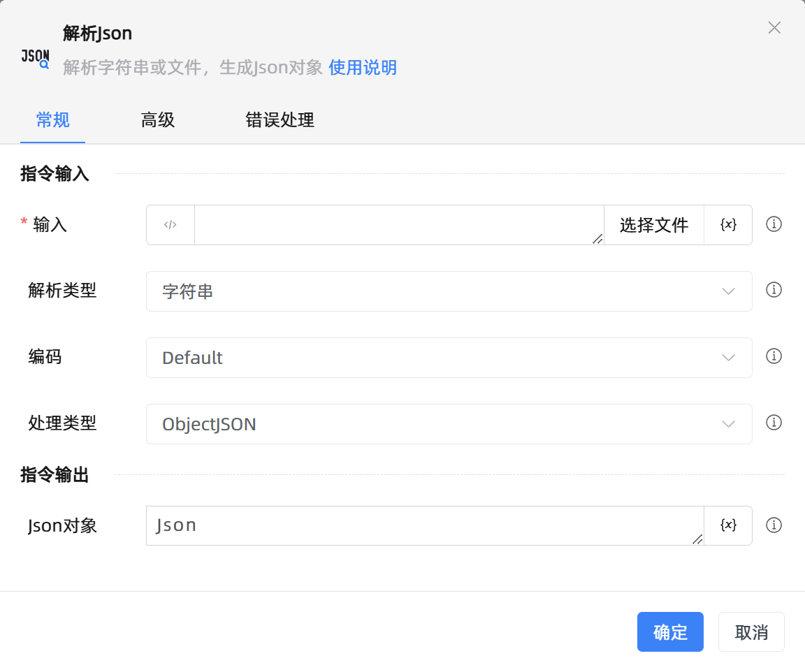
Task: Click resize handle of Json对象 field
Action: [x=697, y=539]
